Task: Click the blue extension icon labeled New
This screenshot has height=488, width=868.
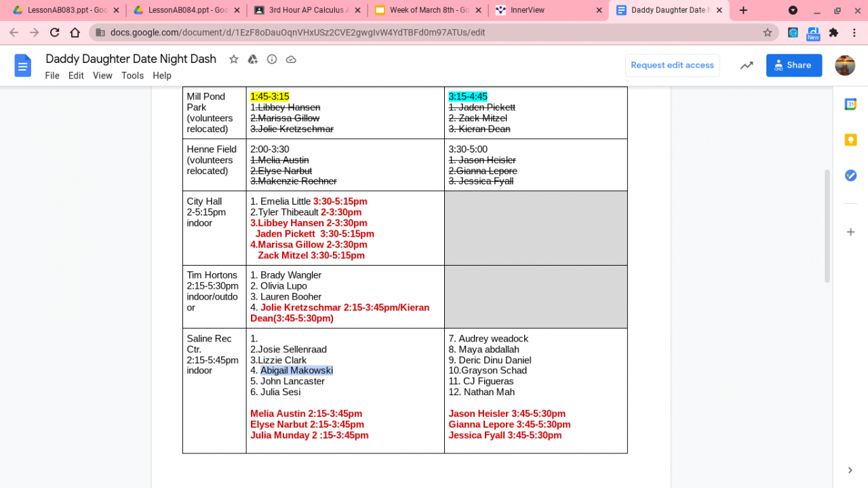Action: point(813,33)
